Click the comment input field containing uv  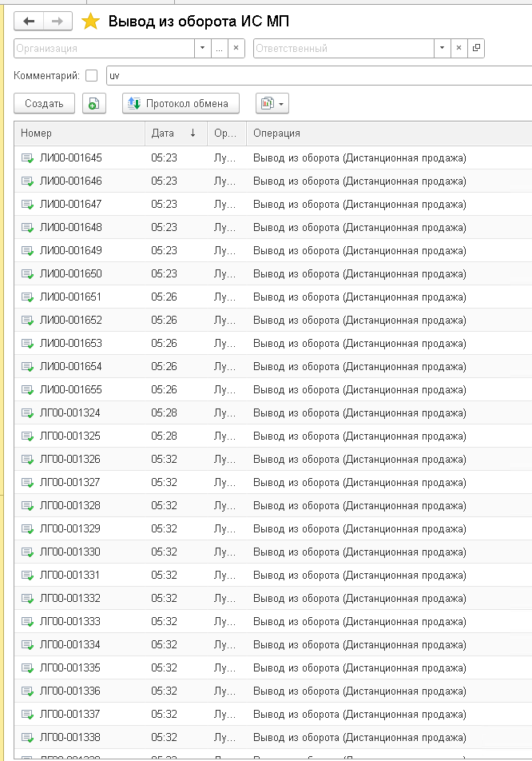tap(319, 76)
